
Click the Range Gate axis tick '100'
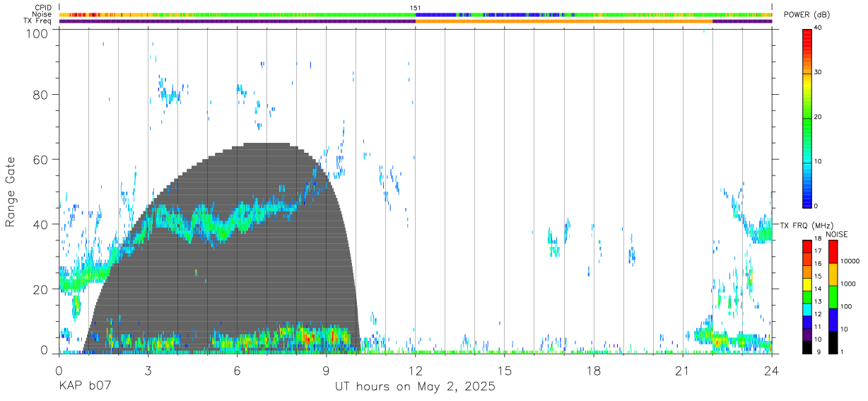coord(37,33)
